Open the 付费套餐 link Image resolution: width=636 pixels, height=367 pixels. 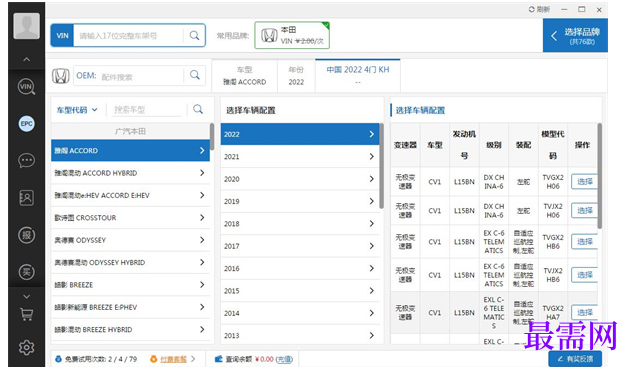(x=173, y=359)
